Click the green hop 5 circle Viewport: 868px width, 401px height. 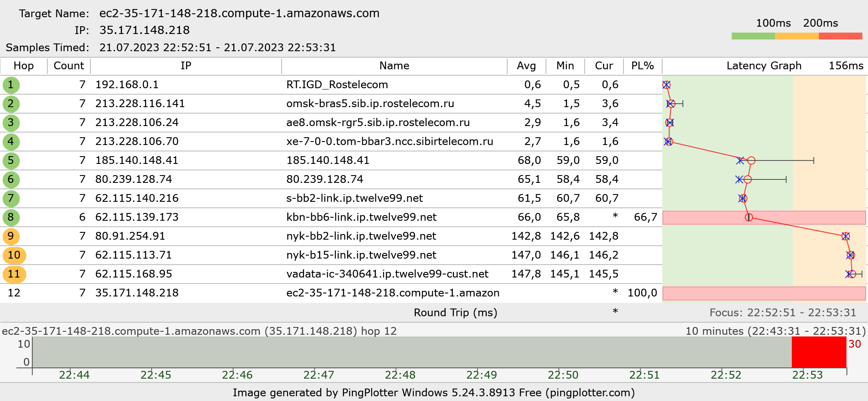[11, 160]
